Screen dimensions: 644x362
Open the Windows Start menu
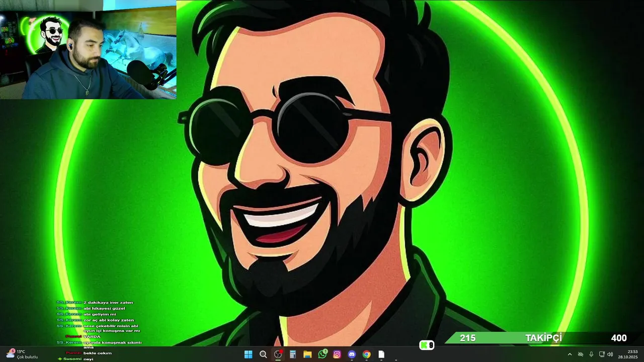[x=248, y=354]
